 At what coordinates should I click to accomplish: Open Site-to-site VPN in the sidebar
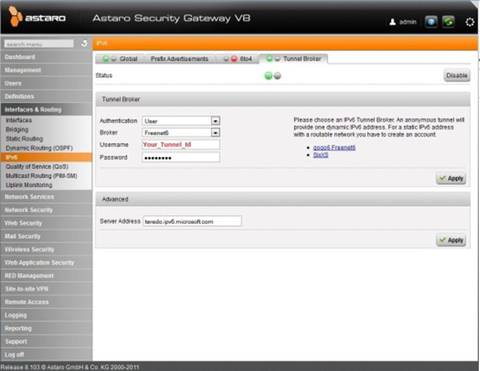(x=46, y=289)
